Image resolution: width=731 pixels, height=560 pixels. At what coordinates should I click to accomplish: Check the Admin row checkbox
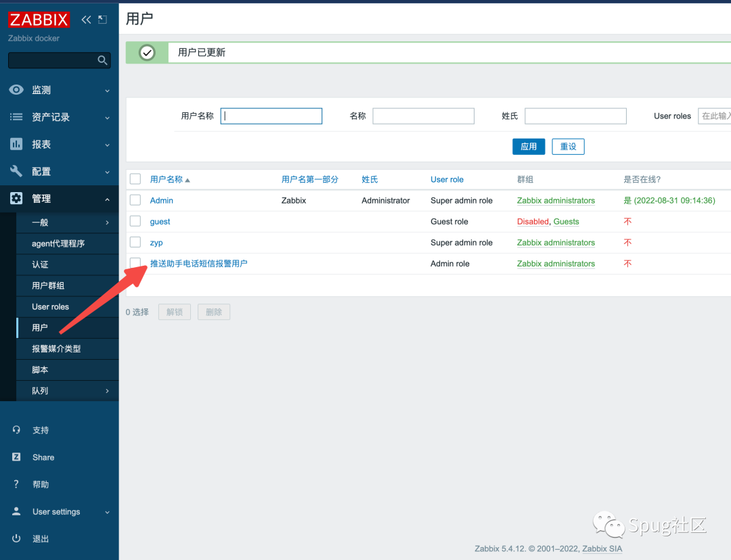tap(135, 200)
